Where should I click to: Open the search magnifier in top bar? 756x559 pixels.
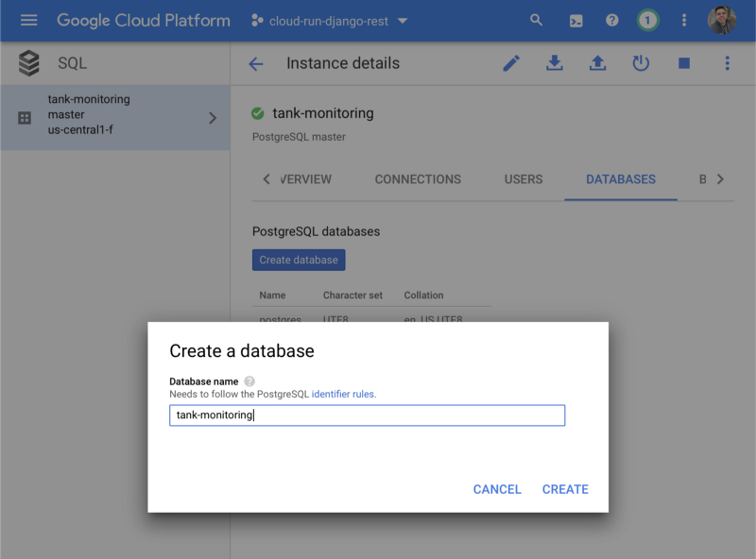pyautogui.click(x=536, y=20)
